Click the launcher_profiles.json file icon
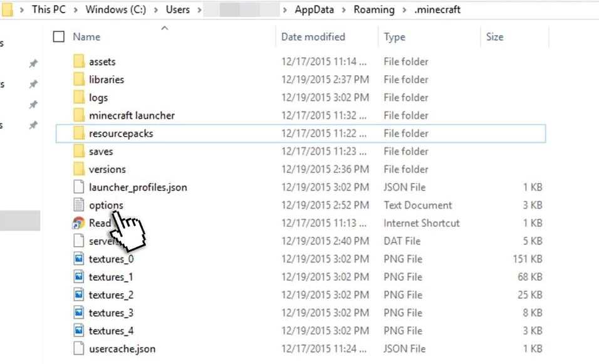The image size is (599, 364). [78, 187]
